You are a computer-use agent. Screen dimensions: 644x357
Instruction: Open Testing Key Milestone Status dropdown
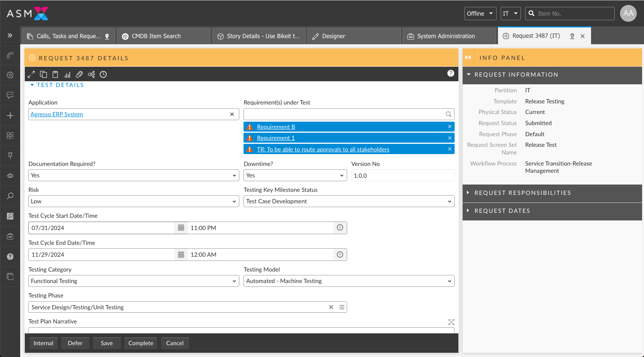[x=349, y=201]
